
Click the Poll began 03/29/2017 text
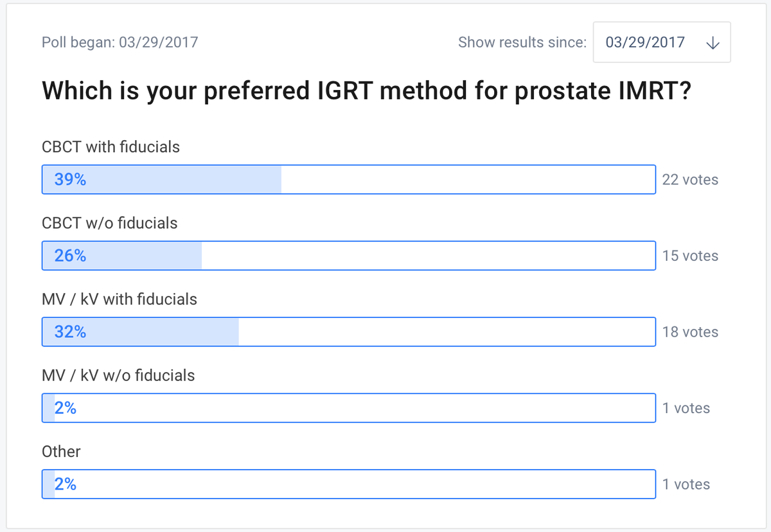(x=120, y=43)
